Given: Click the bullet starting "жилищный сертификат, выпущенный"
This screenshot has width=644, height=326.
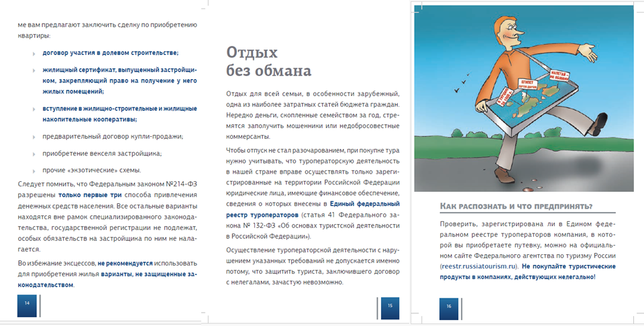Looking at the screenshot, I should coord(119,80).
